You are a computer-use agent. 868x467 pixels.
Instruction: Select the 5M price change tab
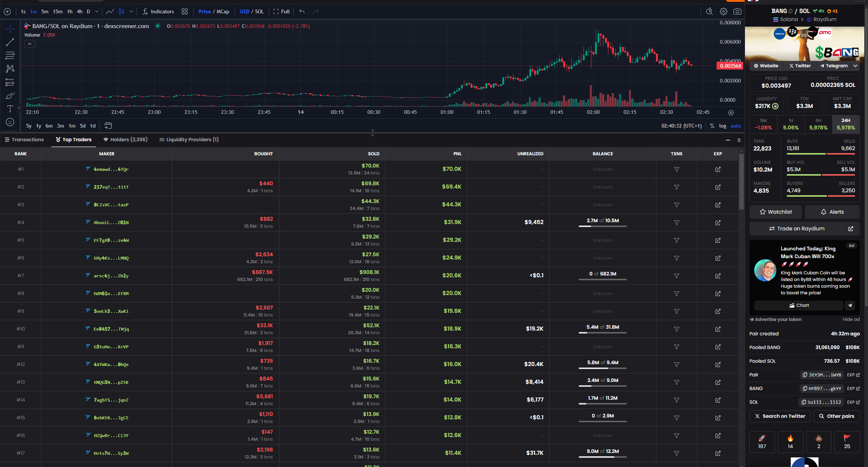pos(763,124)
